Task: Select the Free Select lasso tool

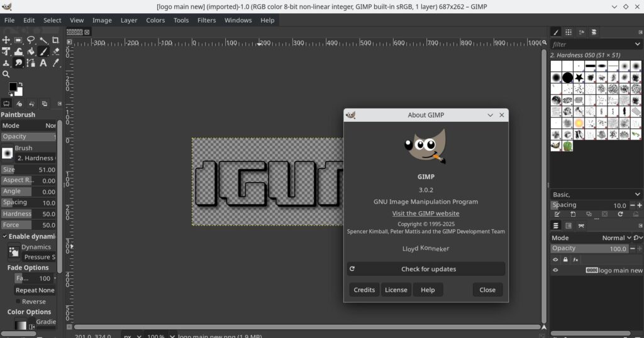Action: click(x=31, y=40)
